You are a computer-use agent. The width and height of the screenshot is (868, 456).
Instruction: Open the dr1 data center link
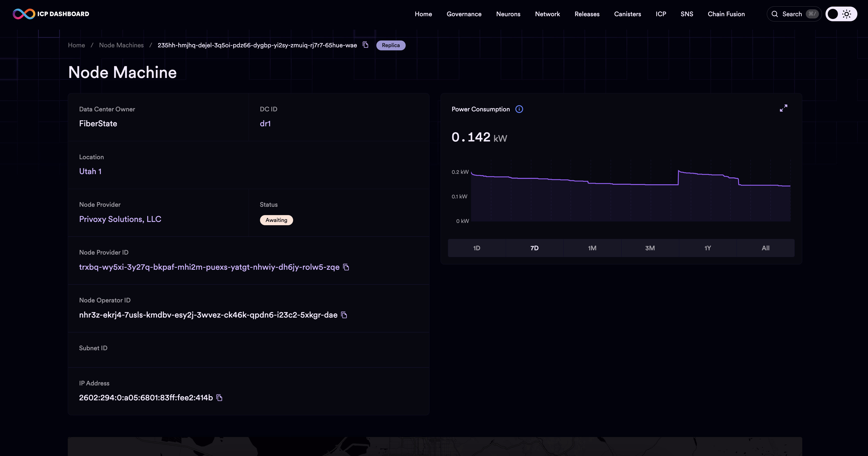(x=265, y=124)
